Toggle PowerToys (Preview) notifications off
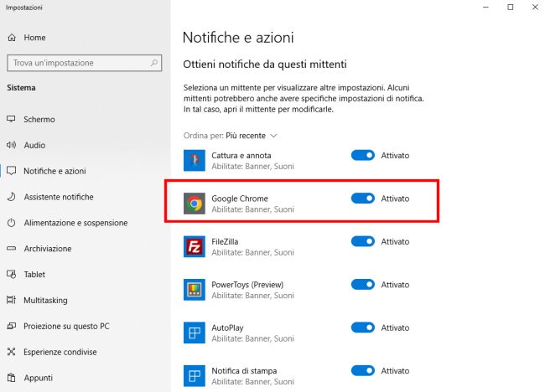545x392 pixels. point(362,285)
